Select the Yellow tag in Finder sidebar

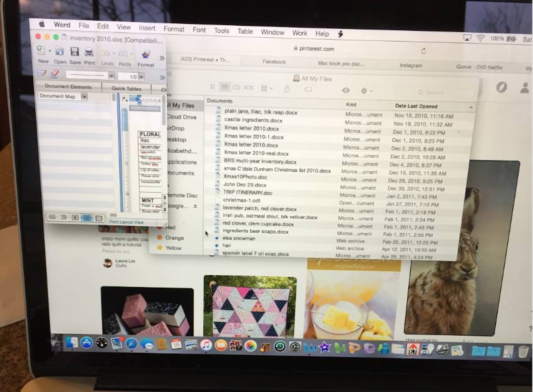(169, 248)
